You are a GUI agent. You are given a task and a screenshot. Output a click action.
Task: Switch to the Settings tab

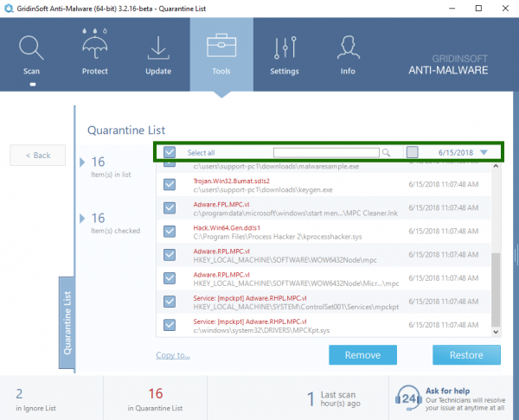tap(285, 54)
